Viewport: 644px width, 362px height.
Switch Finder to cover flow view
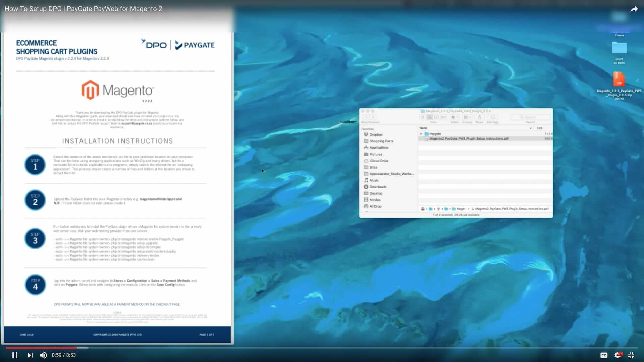pos(443,117)
